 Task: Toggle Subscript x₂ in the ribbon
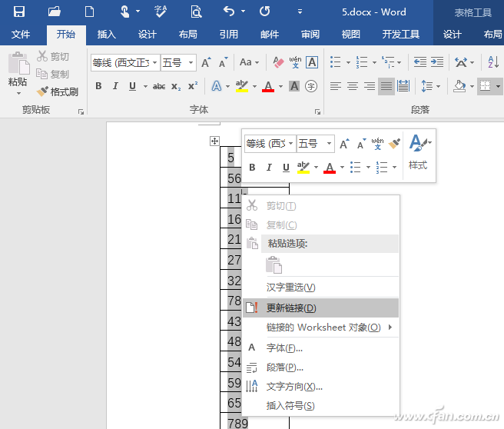176,86
